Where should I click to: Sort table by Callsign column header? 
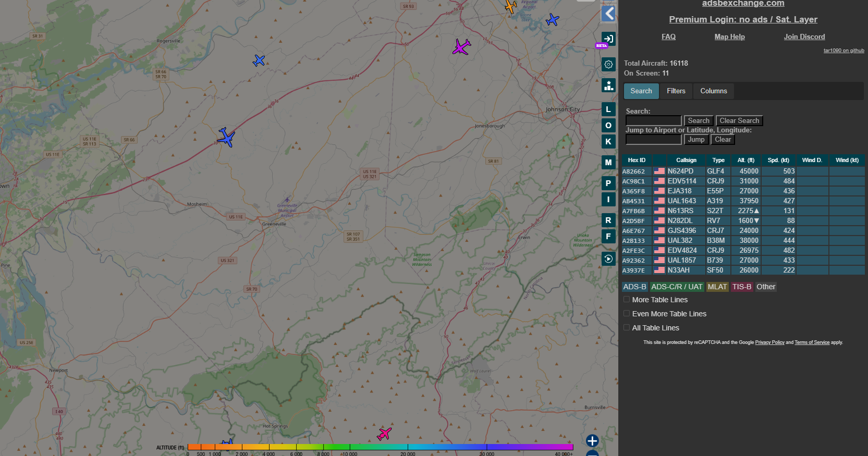(x=686, y=160)
